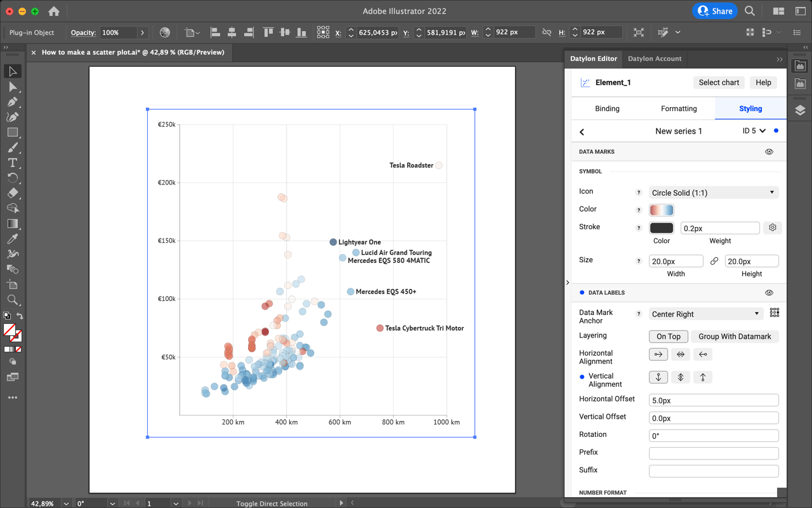Select the Zoom tool
Image resolution: width=812 pixels, height=508 pixels.
pyautogui.click(x=12, y=300)
